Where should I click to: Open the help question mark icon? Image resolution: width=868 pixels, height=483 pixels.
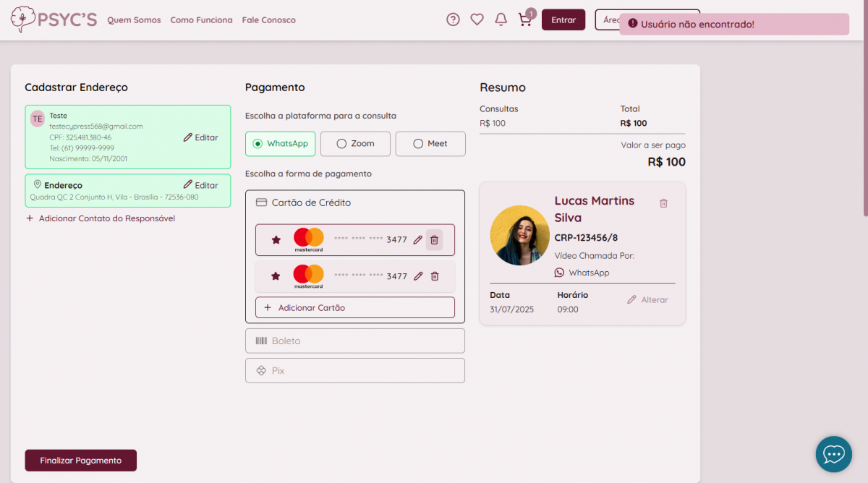(453, 20)
